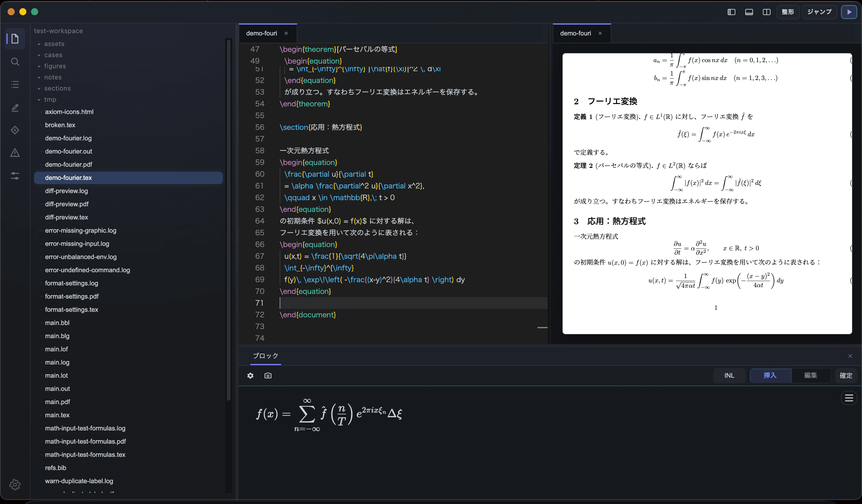Open refs.bib file
Image resolution: width=862 pixels, height=504 pixels.
click(55, 468)
